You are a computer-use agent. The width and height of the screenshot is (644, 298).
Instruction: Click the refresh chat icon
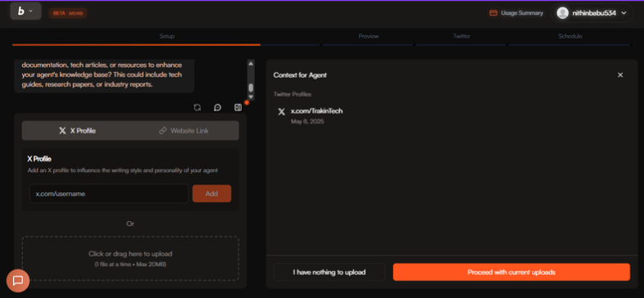tap(197, 107)
